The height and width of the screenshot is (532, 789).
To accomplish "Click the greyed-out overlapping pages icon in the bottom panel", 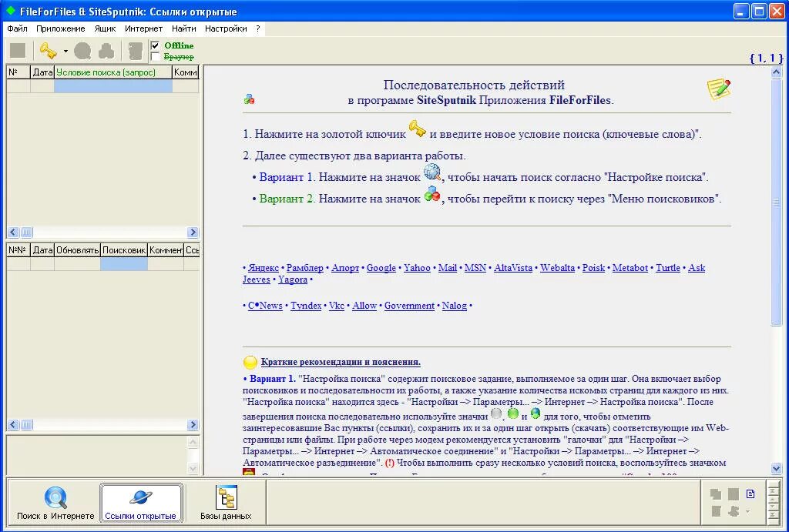I will (716, 494).
